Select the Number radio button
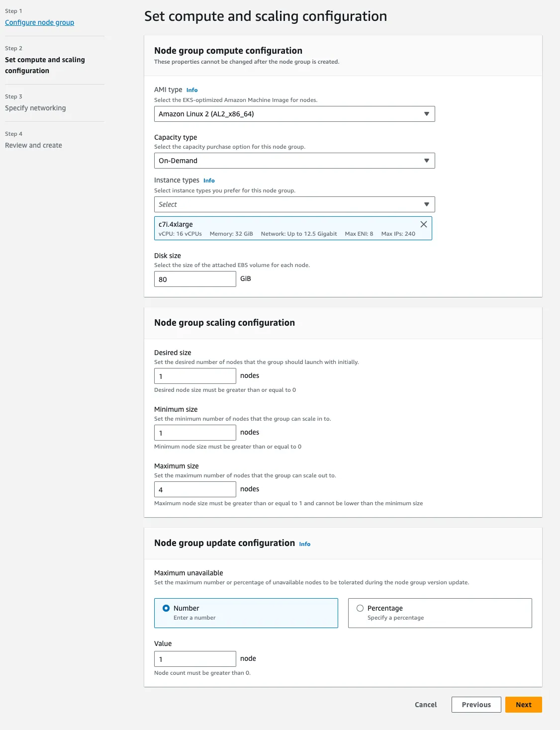The width and height of the screenshot is (560, 730). [165, 608]
